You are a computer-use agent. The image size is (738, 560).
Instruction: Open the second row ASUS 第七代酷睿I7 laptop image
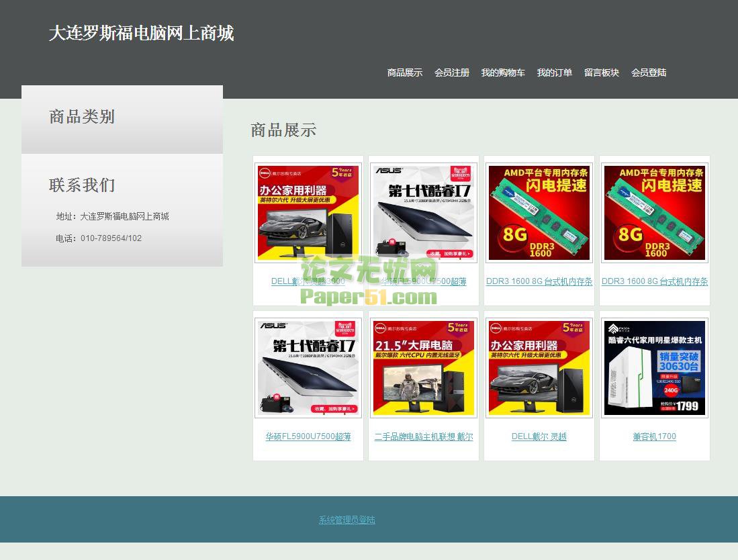tap(308, 367)
